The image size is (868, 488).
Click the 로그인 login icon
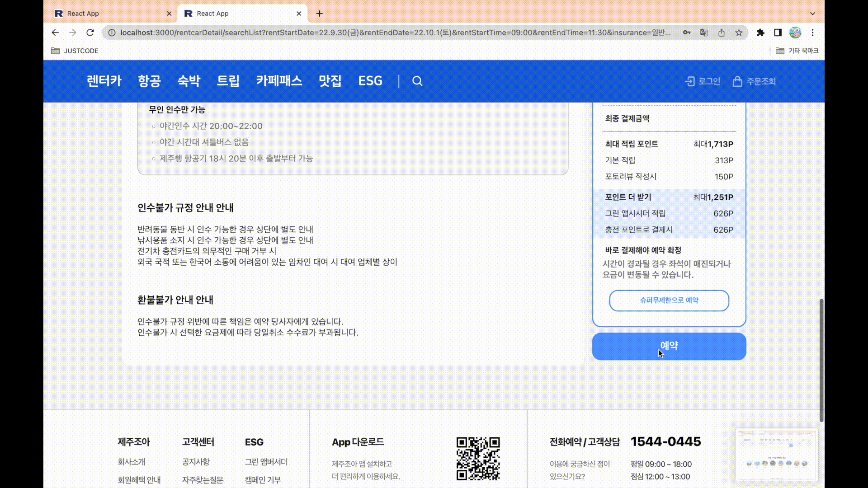(690, 81)
